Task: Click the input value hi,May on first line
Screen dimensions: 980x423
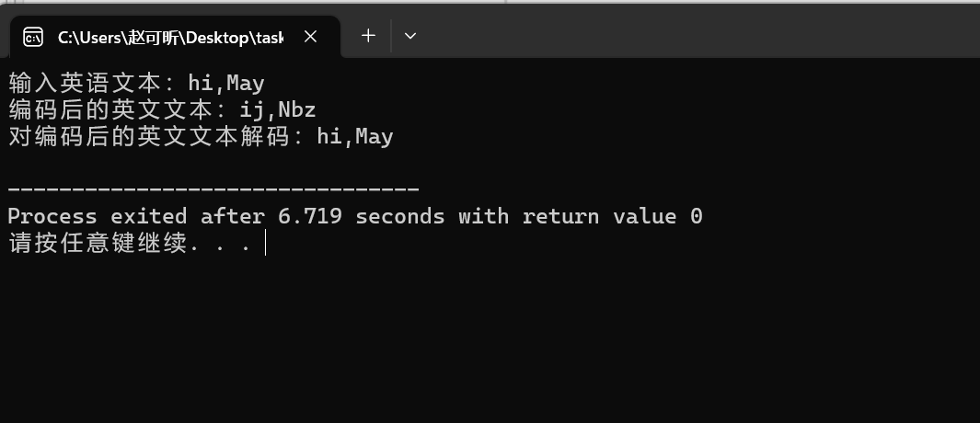Action: 226,83
